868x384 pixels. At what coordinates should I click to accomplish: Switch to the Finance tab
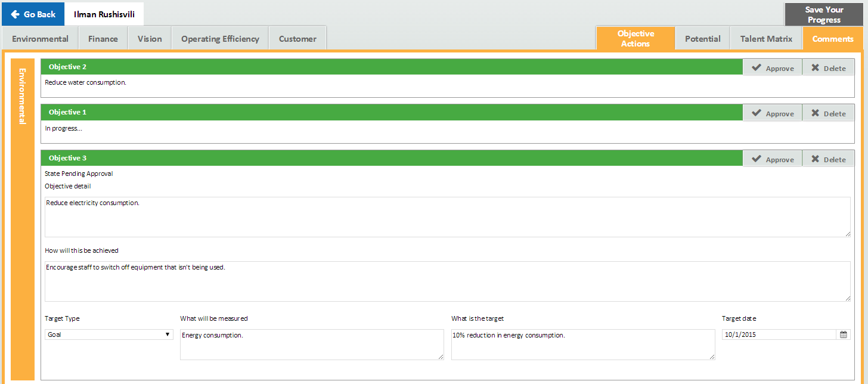click(103, 39)
